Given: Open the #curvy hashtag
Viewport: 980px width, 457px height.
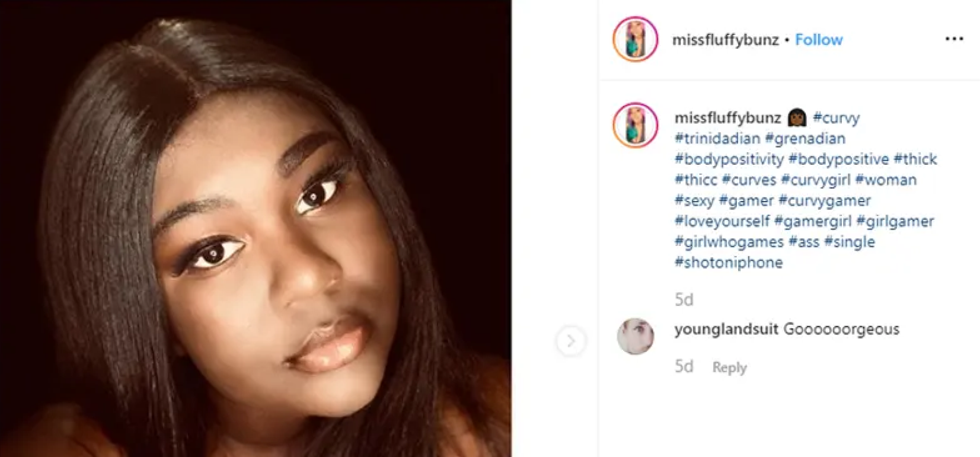Looking at the screenshot, I should (x=836, y=118).
